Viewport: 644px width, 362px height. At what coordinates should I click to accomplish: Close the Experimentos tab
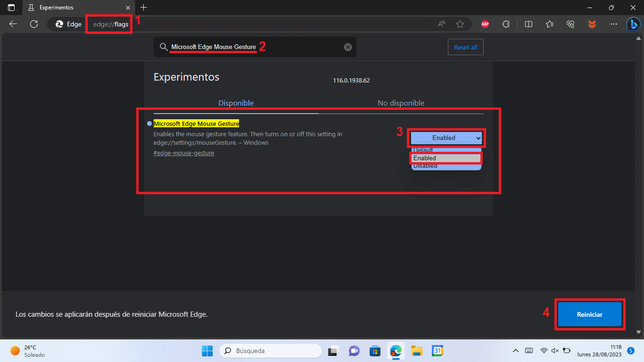pyautogui.click(x=128, y=8)
